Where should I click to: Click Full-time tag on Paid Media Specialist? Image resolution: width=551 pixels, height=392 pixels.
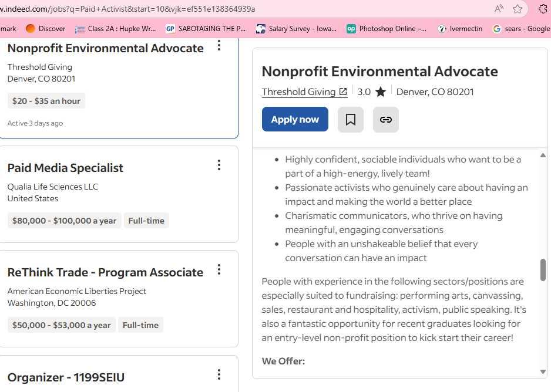point(146,221)
